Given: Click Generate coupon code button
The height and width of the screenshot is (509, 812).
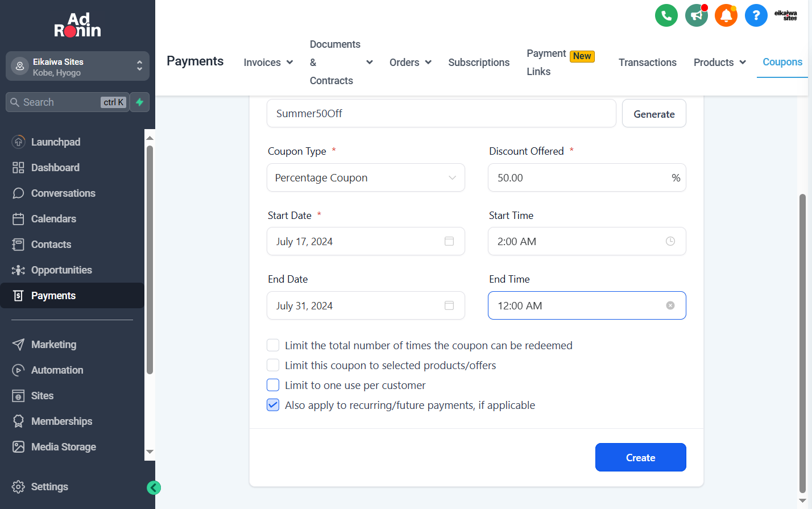Looking at the screenshot, I should click(654, 114).
